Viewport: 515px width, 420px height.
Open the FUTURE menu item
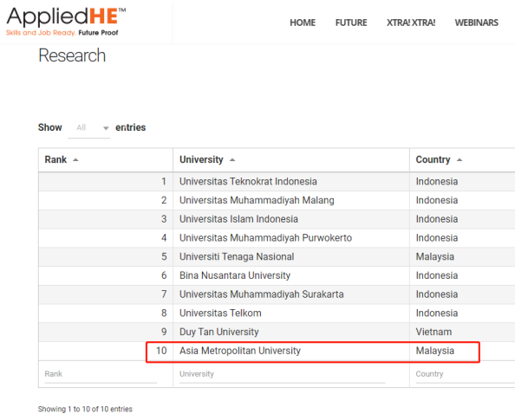[351, 23]
